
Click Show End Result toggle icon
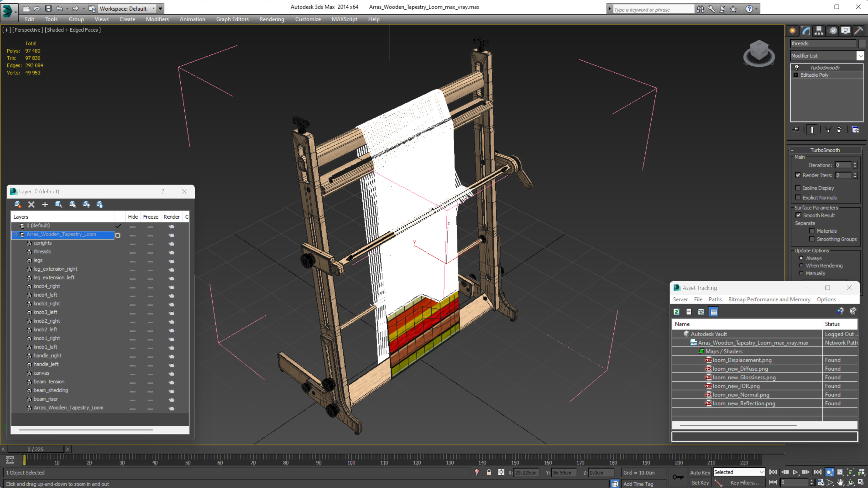(812, 130)
